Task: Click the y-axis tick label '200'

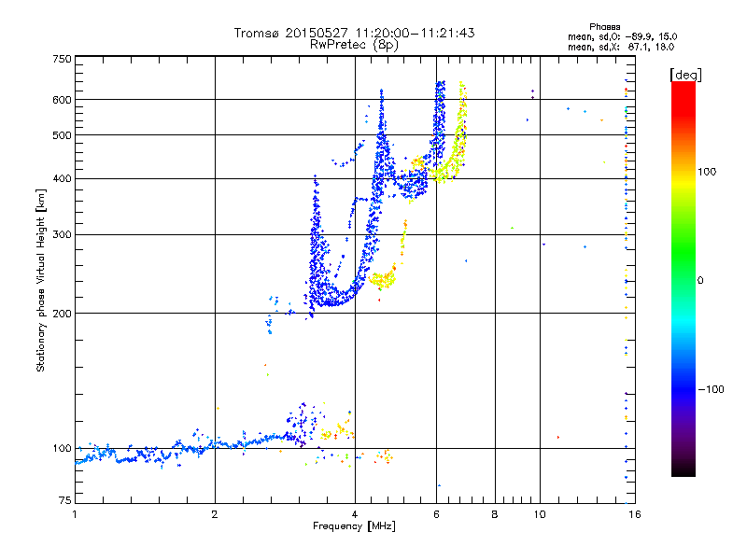Action: (62, 314)
